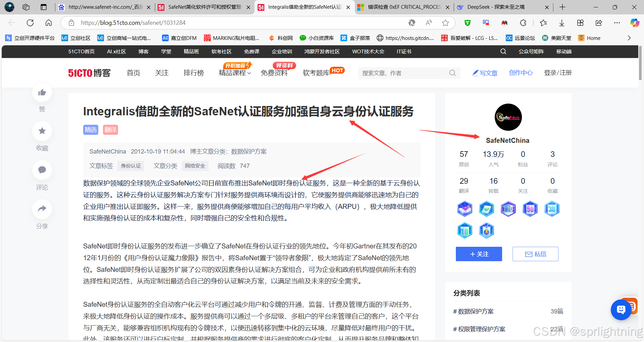Screen dimensions: 644x342
Task: Click search icon in black top bar
Action: point(503,51)
